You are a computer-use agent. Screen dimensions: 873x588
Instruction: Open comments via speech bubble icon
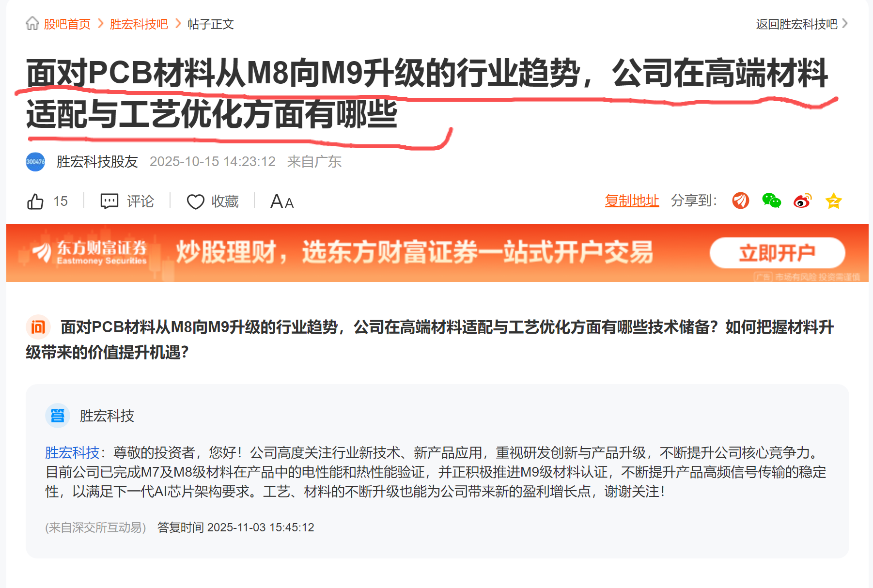[109, 201]
